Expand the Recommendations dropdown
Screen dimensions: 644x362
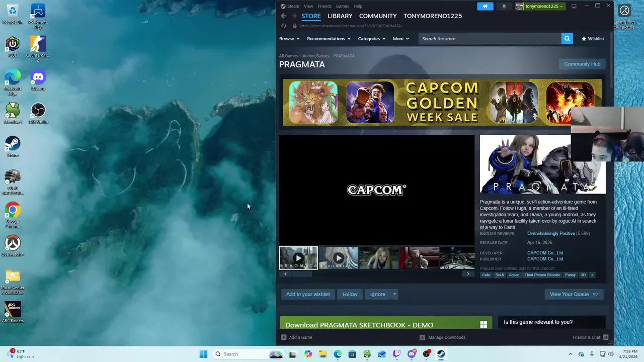click(329, 39)
